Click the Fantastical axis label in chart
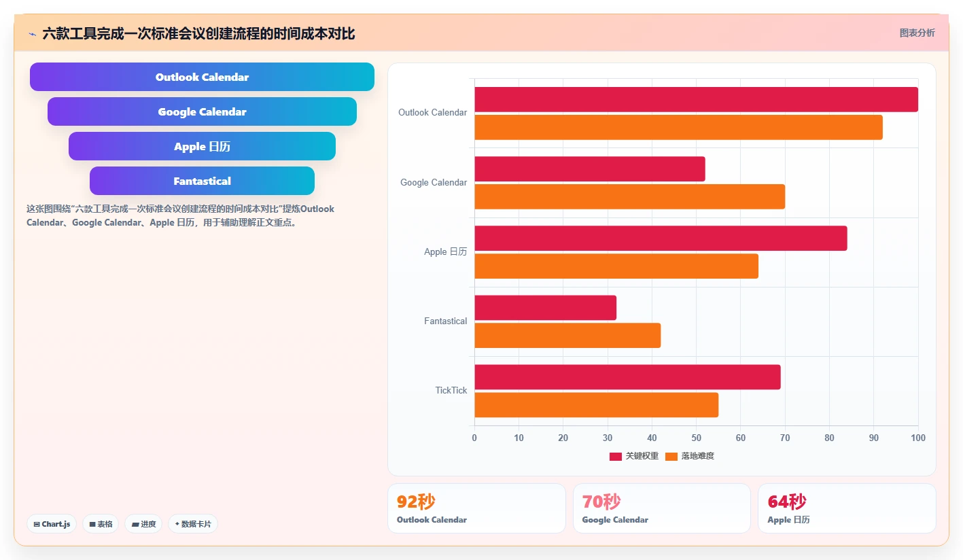 click(446, 321)
